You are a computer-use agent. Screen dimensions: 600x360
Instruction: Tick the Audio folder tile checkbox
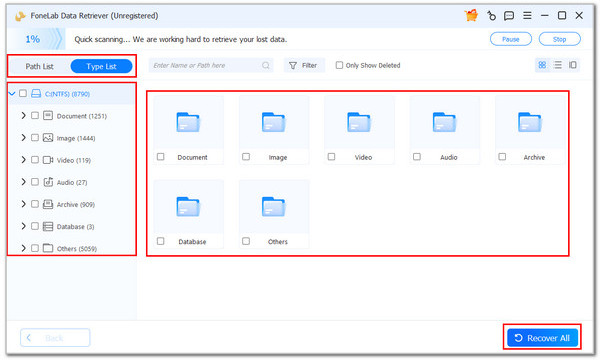(417, 157)
